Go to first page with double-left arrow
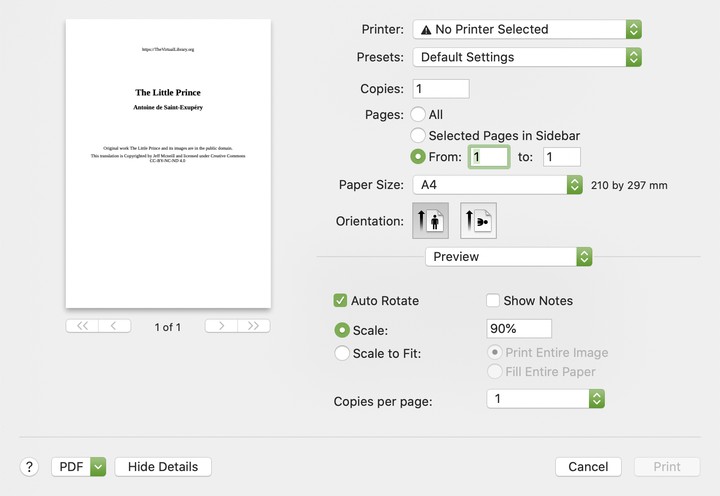The width and height of the screenshot is (720, 496). pyautogui.click(x=82, y=326)
